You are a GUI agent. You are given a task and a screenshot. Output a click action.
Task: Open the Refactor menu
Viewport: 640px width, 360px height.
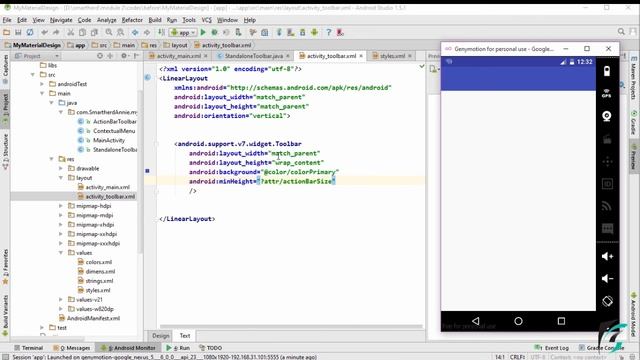tap(132, 20)
